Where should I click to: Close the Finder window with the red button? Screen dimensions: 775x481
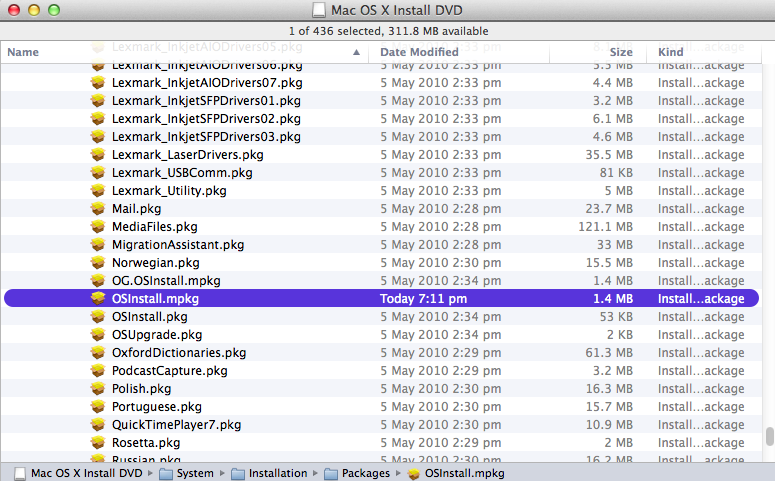click(x=14, y=10)
